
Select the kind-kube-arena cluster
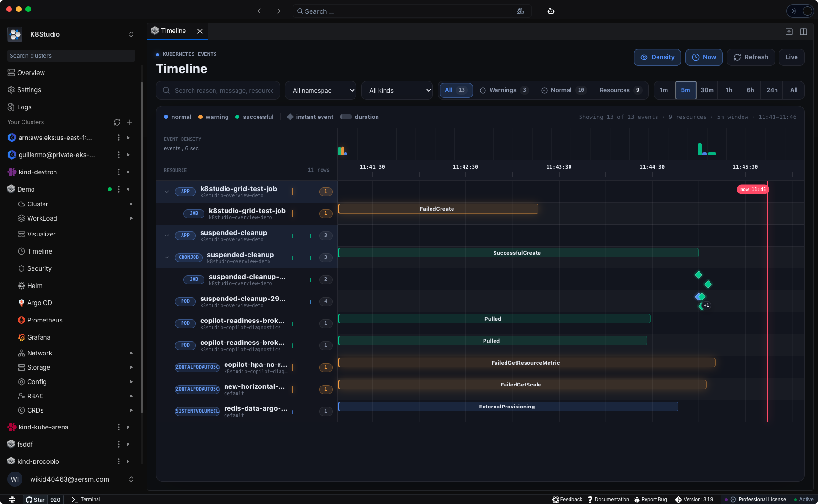click(43, 427)
